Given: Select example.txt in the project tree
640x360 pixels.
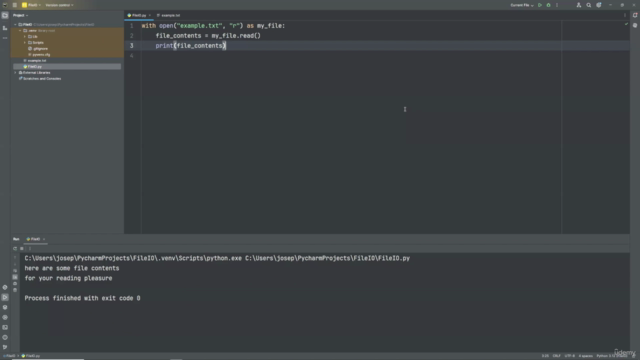Looking at the screenshot, I should pos(35,60).
